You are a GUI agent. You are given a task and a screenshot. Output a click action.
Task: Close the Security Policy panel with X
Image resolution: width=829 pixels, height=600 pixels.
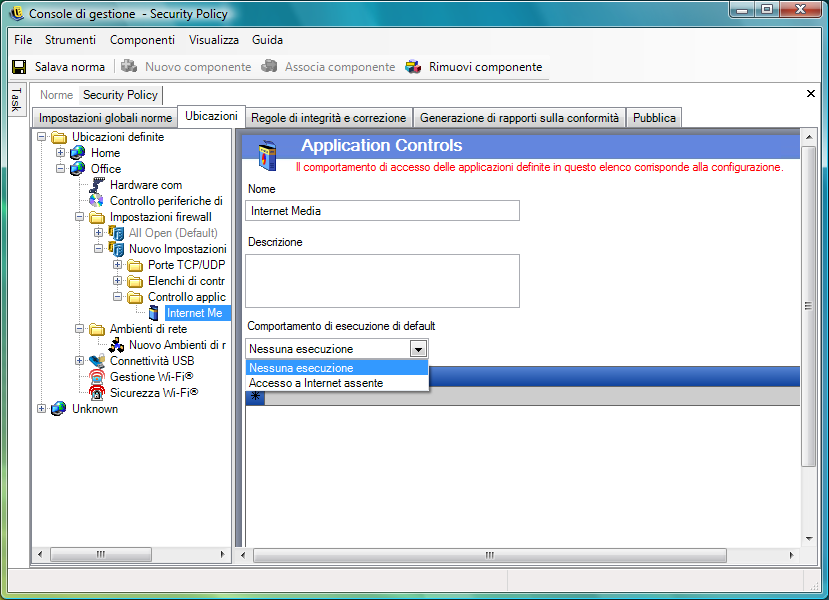(x=810, y=94)
